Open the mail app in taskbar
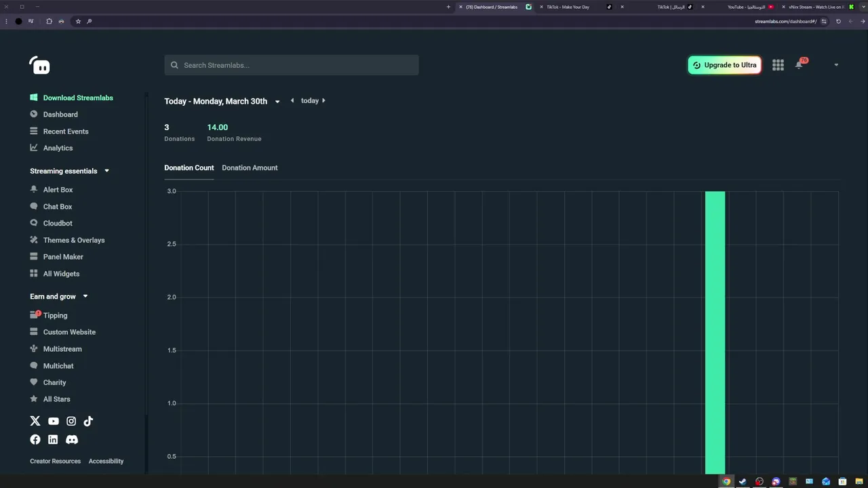Image resolution: width=868 pixels, height=488 pixels. 826,481
